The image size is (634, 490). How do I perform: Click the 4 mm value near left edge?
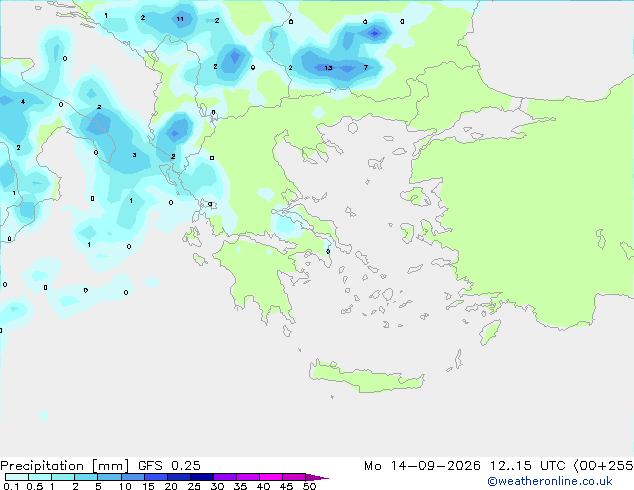(x=23, y=101)
